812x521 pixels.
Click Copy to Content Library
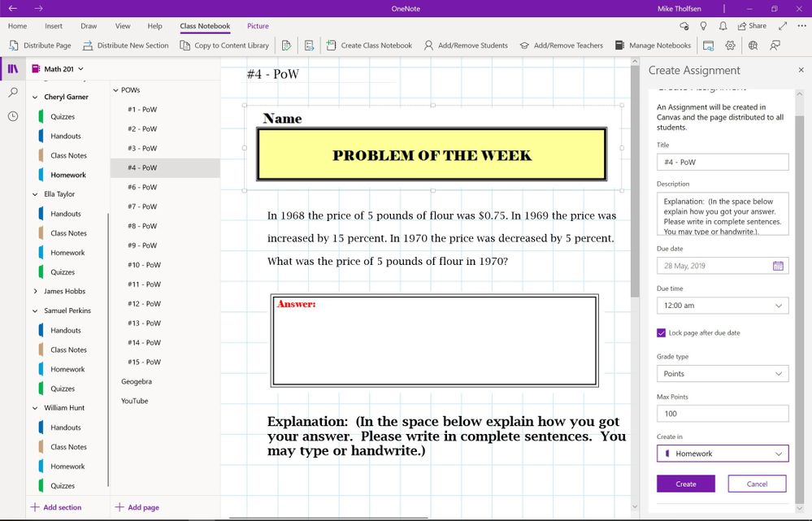click(224, 46)
